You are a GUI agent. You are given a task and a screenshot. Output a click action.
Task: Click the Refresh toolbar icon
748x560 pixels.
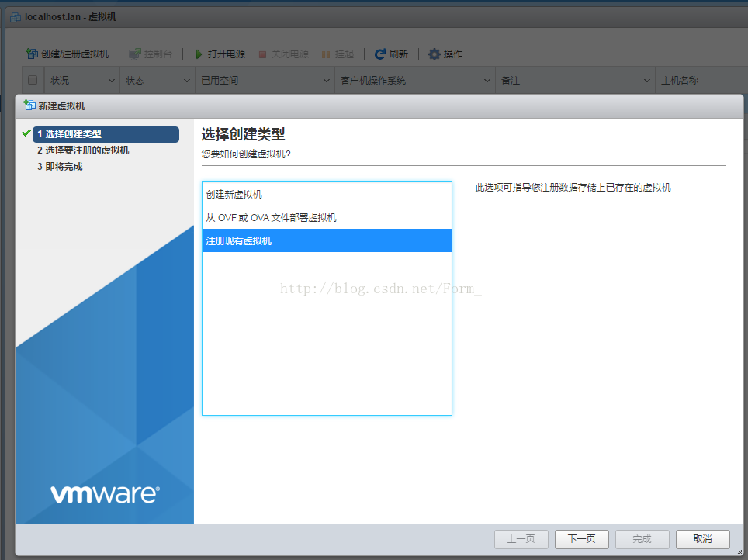tap(379, 54)
